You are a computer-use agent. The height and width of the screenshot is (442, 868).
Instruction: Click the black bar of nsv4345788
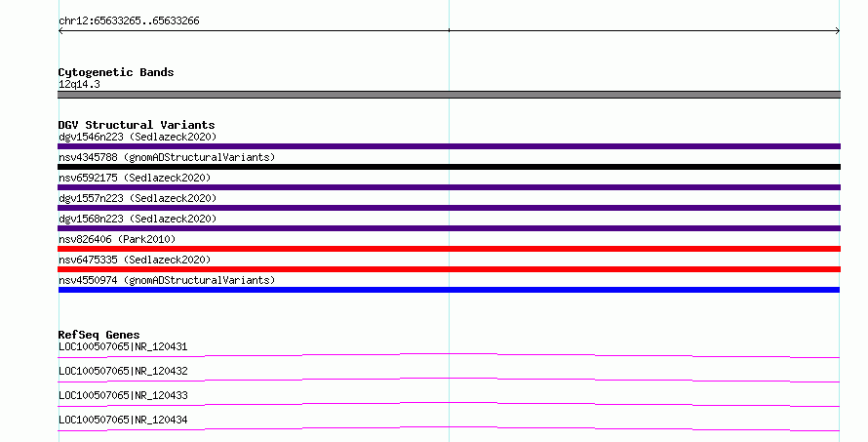point(449,167)
